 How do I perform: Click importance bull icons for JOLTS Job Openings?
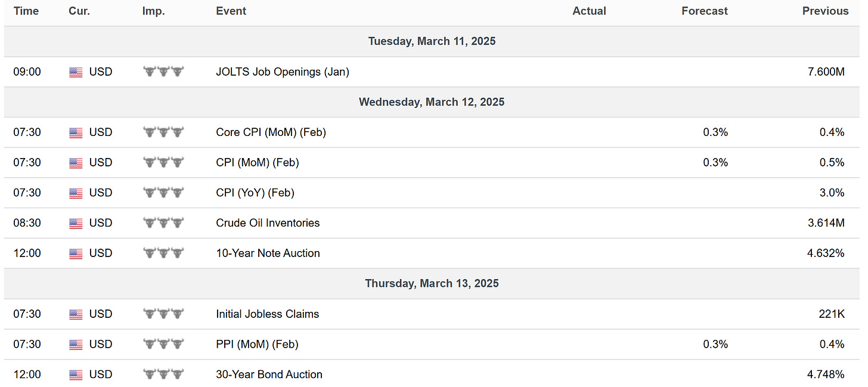click(163, 72)
